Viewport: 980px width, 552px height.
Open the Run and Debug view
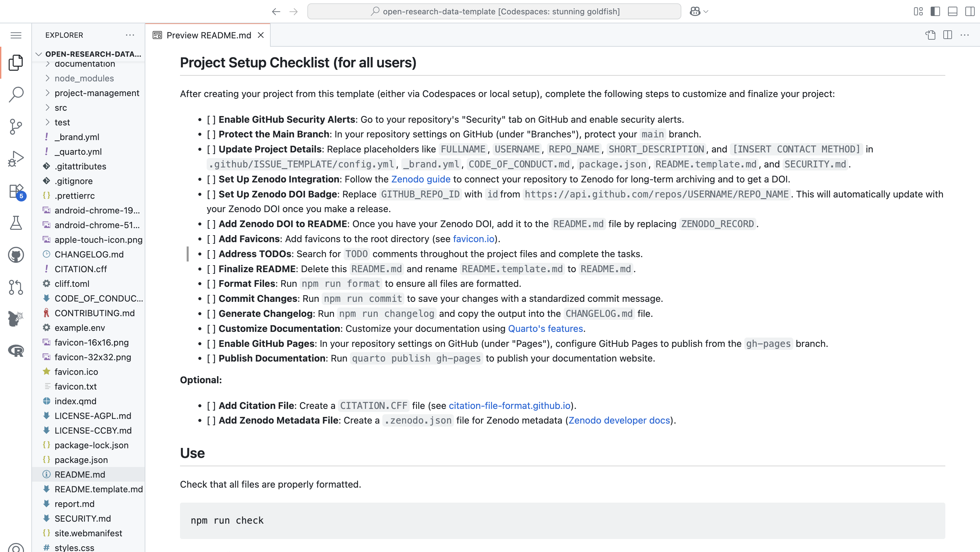[x=16, y=158]
